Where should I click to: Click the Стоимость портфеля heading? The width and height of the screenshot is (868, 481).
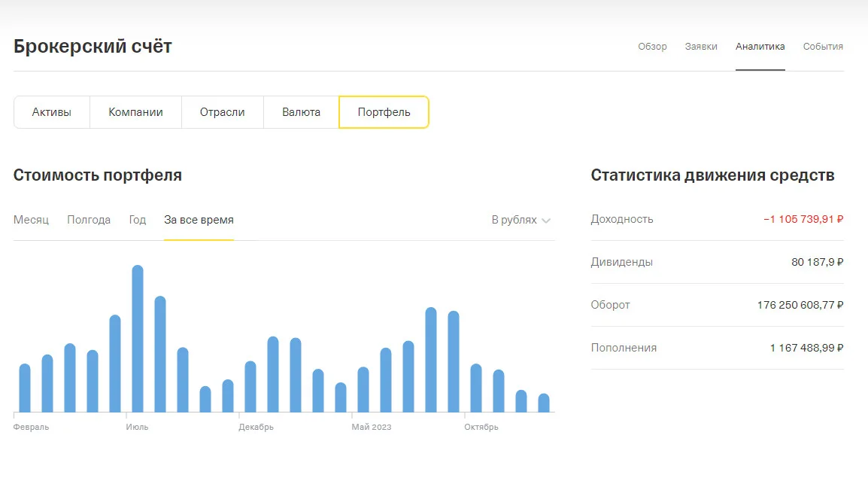[x=98, y=175]
